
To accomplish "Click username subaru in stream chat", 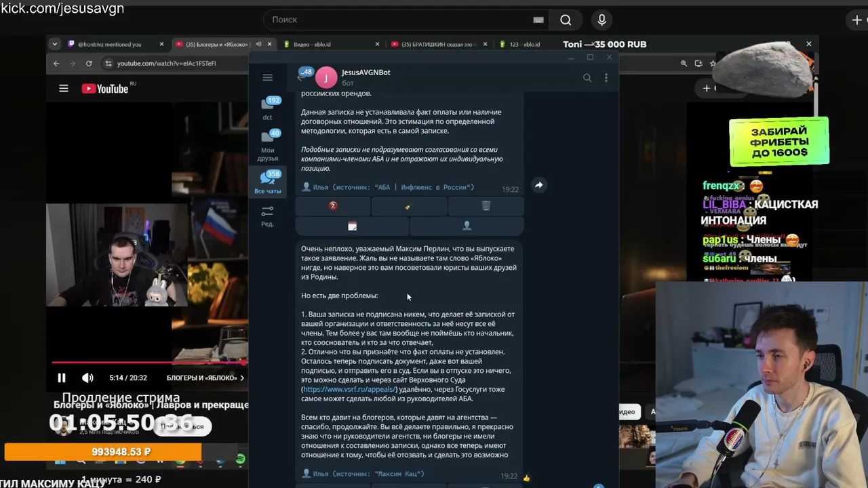I will (719, 258).
